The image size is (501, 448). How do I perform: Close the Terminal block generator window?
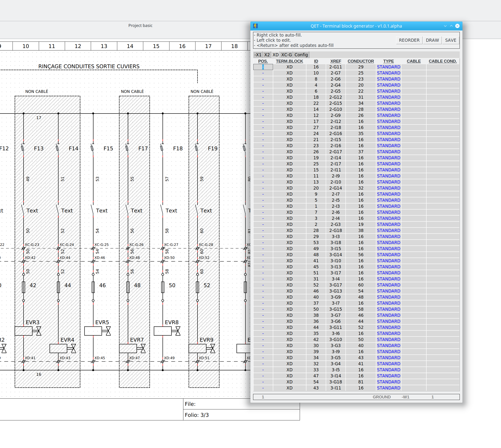(457, 26)
